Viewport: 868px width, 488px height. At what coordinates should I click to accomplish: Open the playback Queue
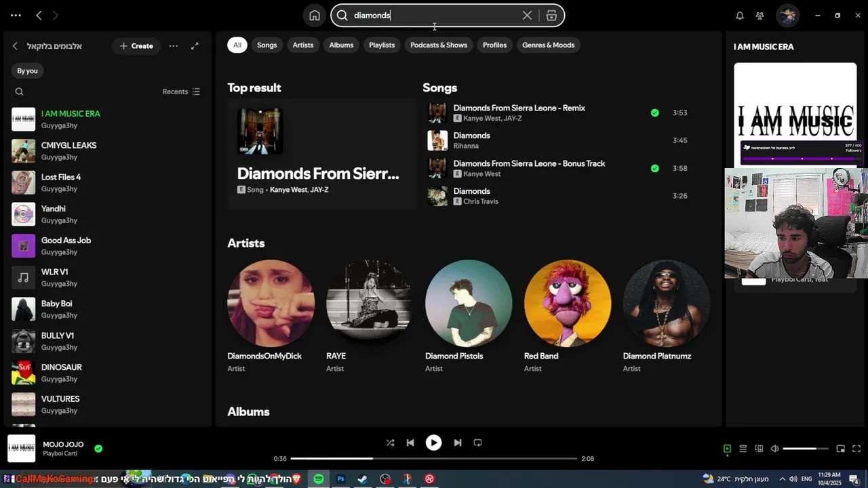pos(743,449)
